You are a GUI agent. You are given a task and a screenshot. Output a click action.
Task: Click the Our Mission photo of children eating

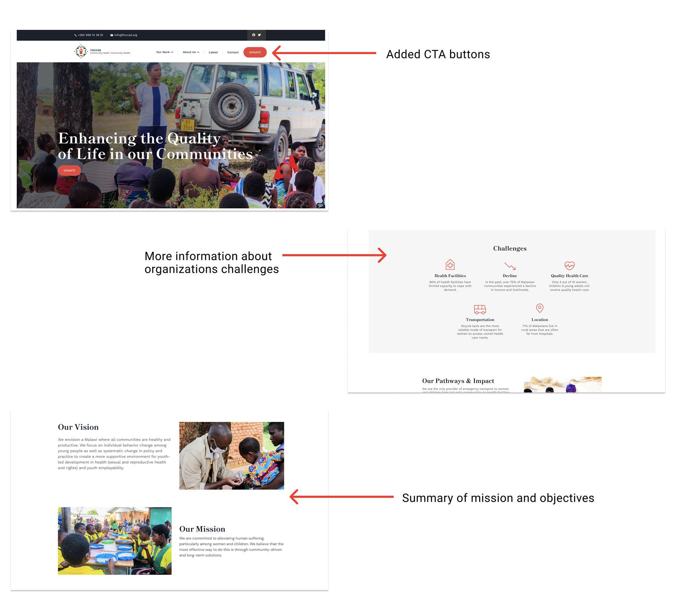115,541
